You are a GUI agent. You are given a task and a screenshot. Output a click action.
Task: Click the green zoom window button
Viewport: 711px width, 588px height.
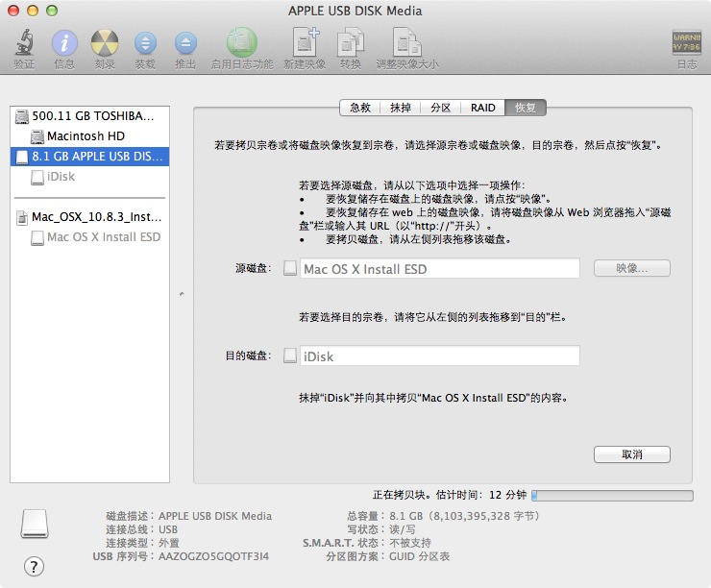click(52, 11)
